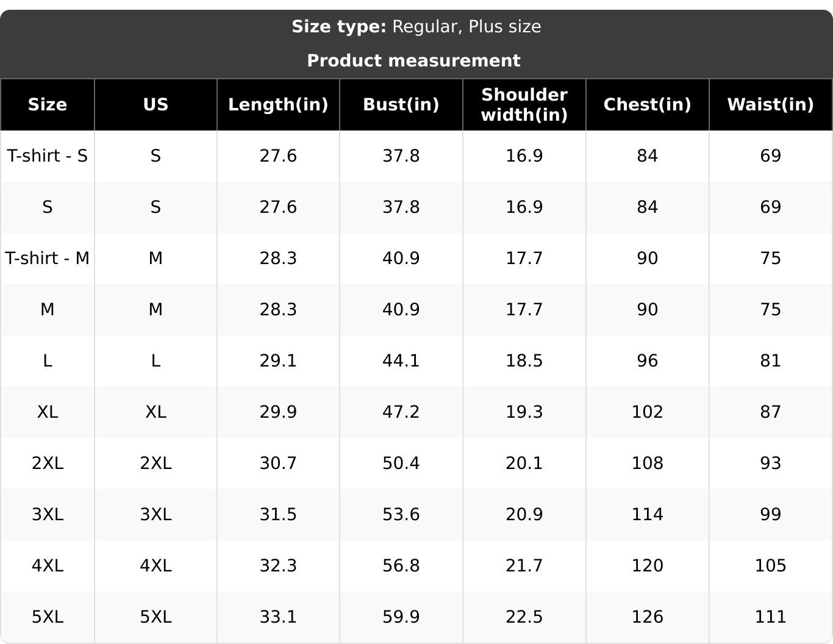The height and width of the screenshot is (644, 833).
Task: Click the 105 waist value
Action: pos(770,565)
